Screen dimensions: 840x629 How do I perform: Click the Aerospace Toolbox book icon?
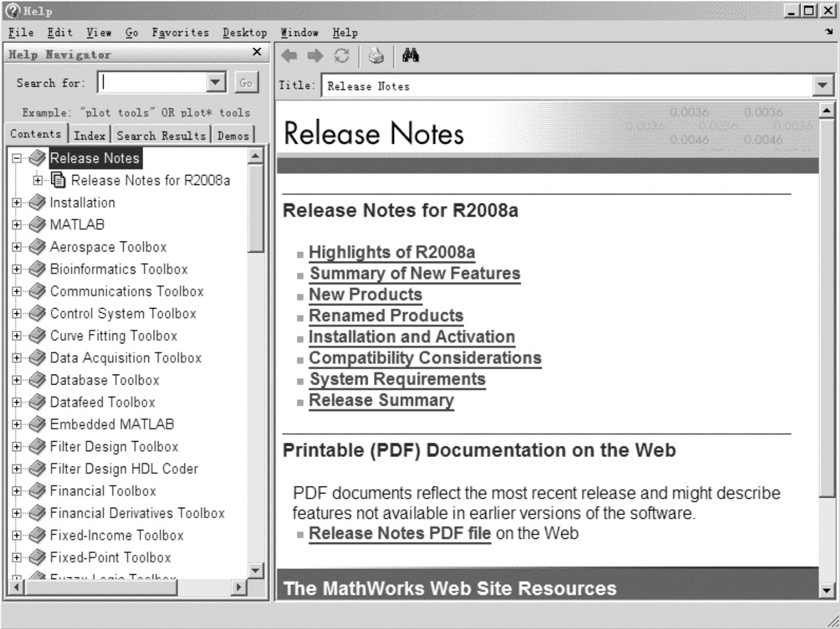tap(37, 247)
